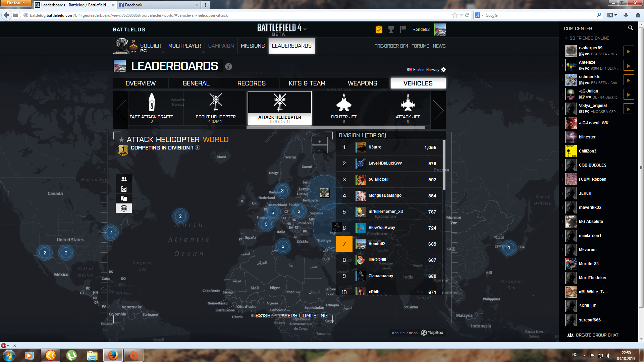
Task: Open About our maps link
Action: point(405,333)
